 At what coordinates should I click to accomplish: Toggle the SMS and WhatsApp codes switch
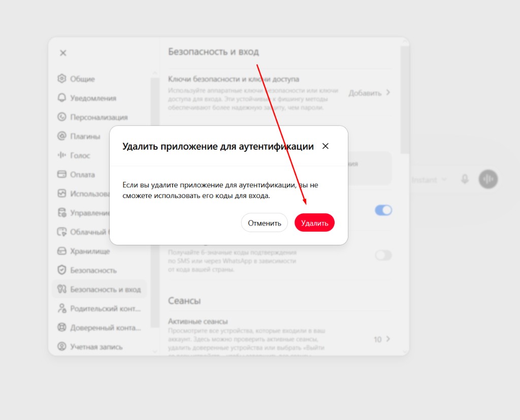383,255
